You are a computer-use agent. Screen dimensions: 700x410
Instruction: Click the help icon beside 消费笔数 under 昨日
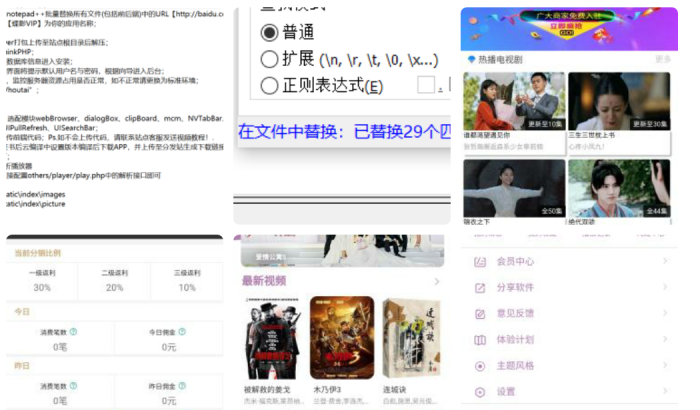[x=73, y=386]
